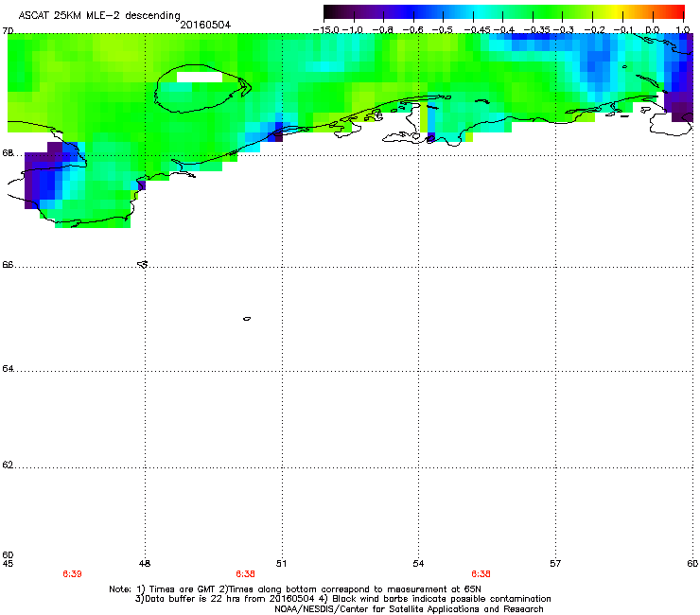
Task: Click the NOAA/NESDIS credit line
Action: (409, 609)
